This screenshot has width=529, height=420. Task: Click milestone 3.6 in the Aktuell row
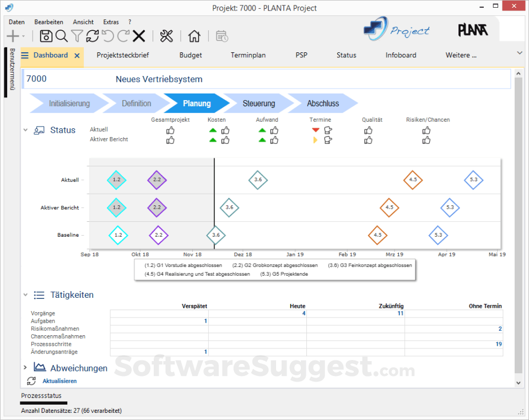(x=258, y=179)
